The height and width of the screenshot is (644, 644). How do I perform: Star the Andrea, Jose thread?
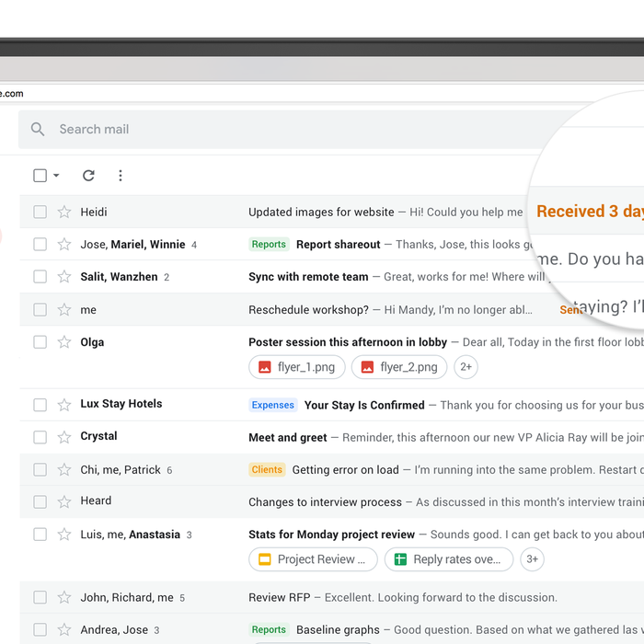64,629
